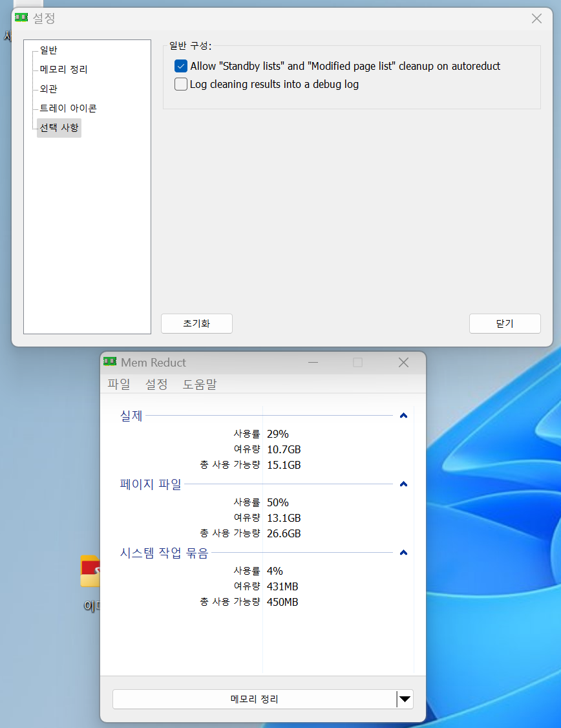Screen dimensions: 561x728
Task: Collapse the 페이지 파일 section
Action: coord(404,484)
